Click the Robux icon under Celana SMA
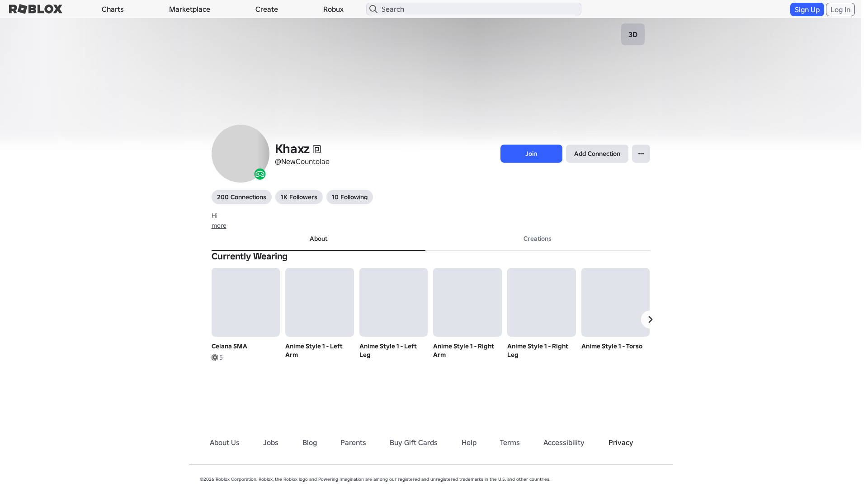868x488 pixels. click(215, 357)
